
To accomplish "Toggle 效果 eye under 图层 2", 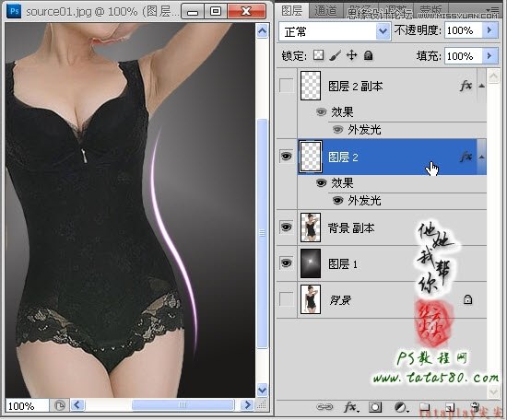I will [x=321, y=183].
